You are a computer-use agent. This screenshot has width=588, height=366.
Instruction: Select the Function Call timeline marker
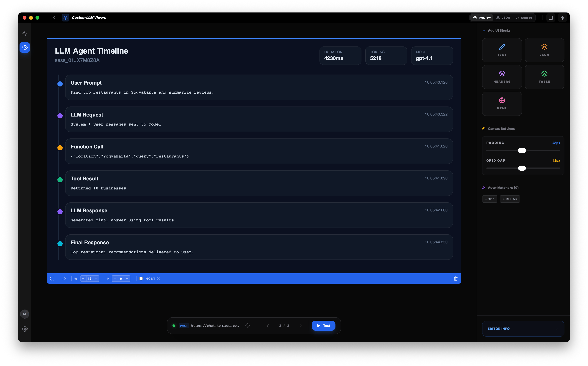point(60,148)
